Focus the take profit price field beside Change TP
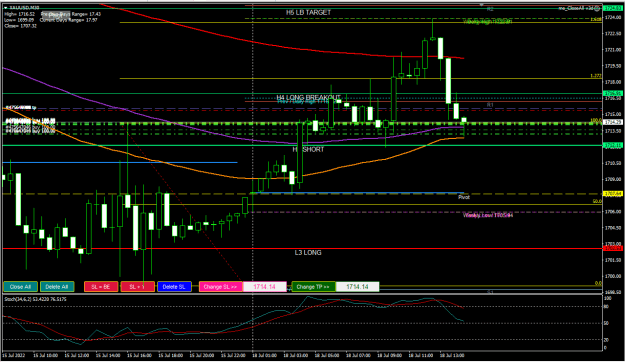Image resolution: width=625 pixels, height=362 pixels. click(x=357, y=287)
